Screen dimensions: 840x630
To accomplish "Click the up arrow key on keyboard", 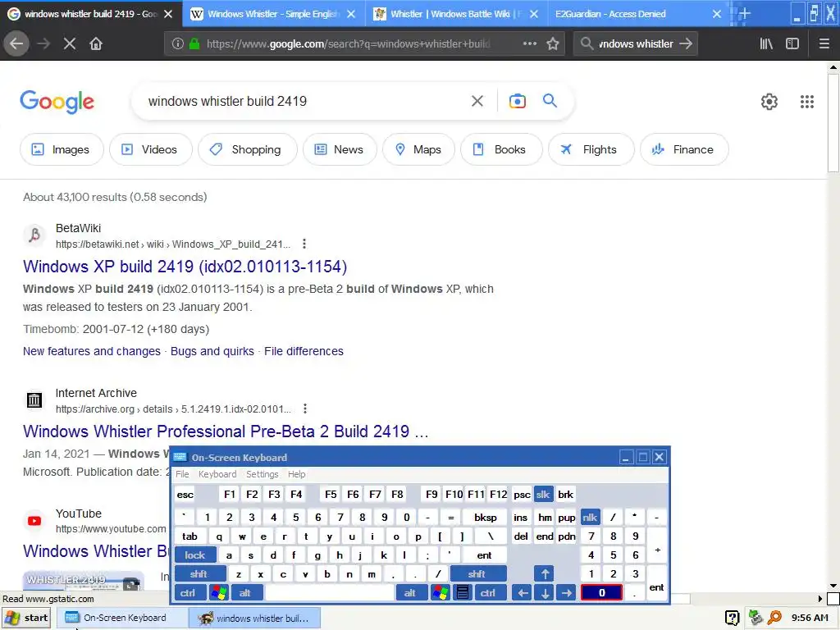I will pos(545,574).
